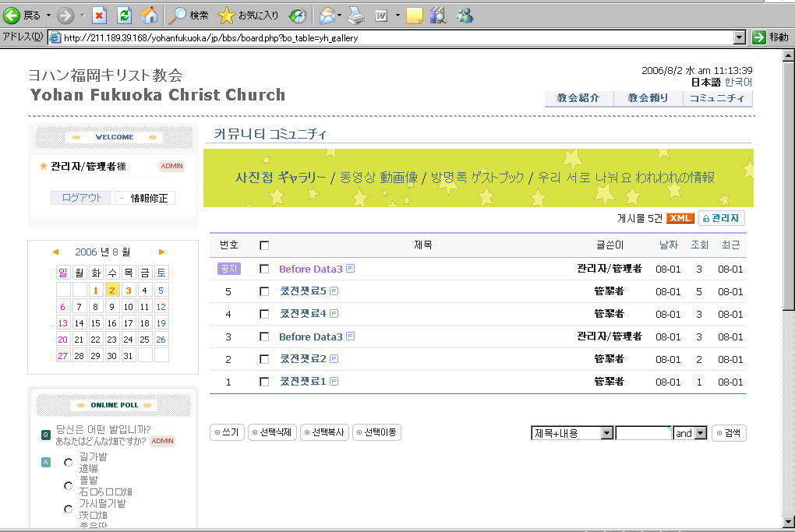Click the board search text field
Viewport: 795px width, 532px height.
click(x=643, y=433)
